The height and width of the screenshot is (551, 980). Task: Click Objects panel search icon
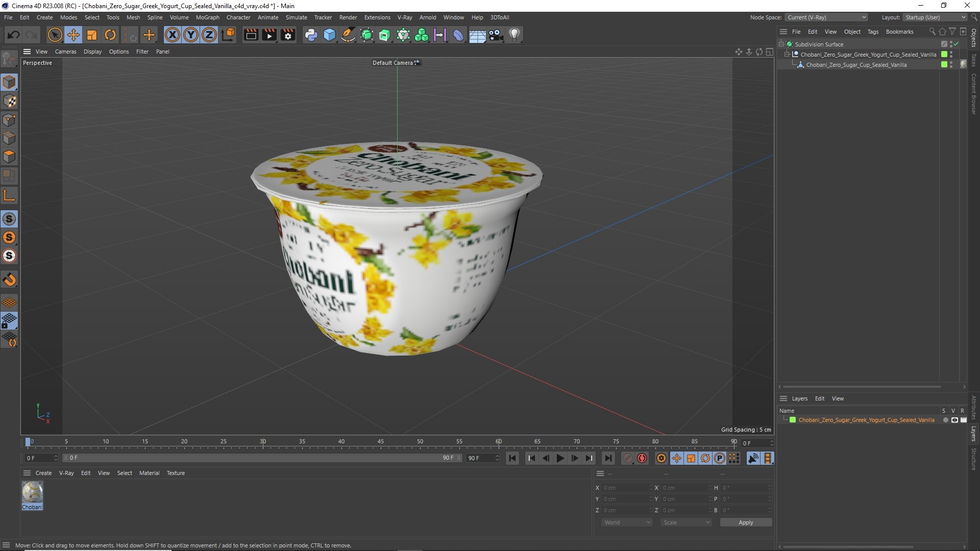click(x=932, y=32)
